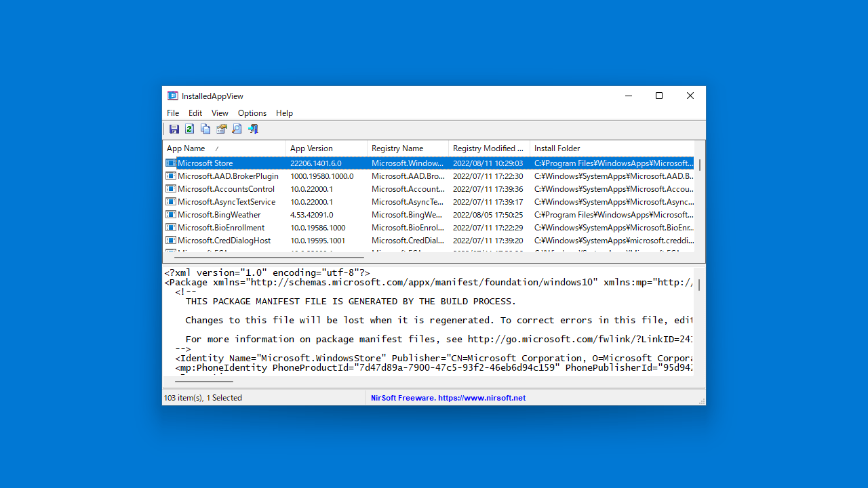Viewport: 868px width, 488px height.
Task: Open Properties via the toolbar icon
Action: 221,129
